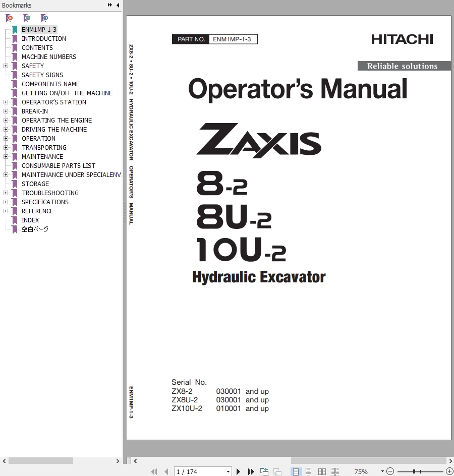The image size is (454, 476).
Task: Open the COMPONENTS NAME bookmark
Action: click(50, 84)
